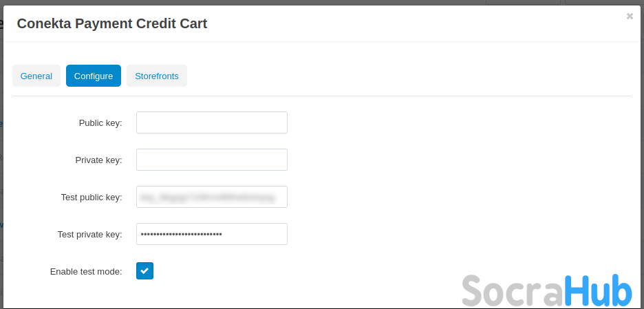Click into the Private key field
This screenshot has height=309, width=644.
tap(212, 160)
